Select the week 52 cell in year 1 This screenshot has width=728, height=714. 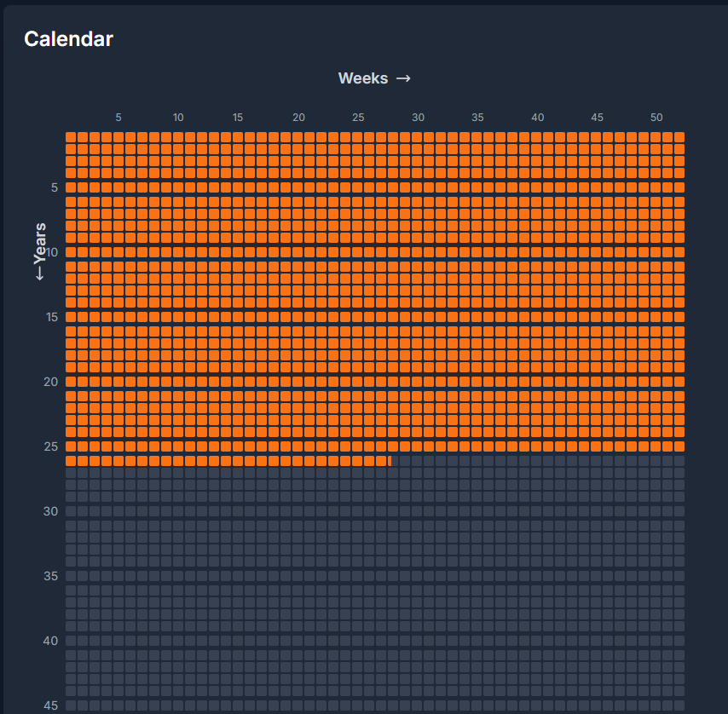pyautogui.click(x=679, y=137)
